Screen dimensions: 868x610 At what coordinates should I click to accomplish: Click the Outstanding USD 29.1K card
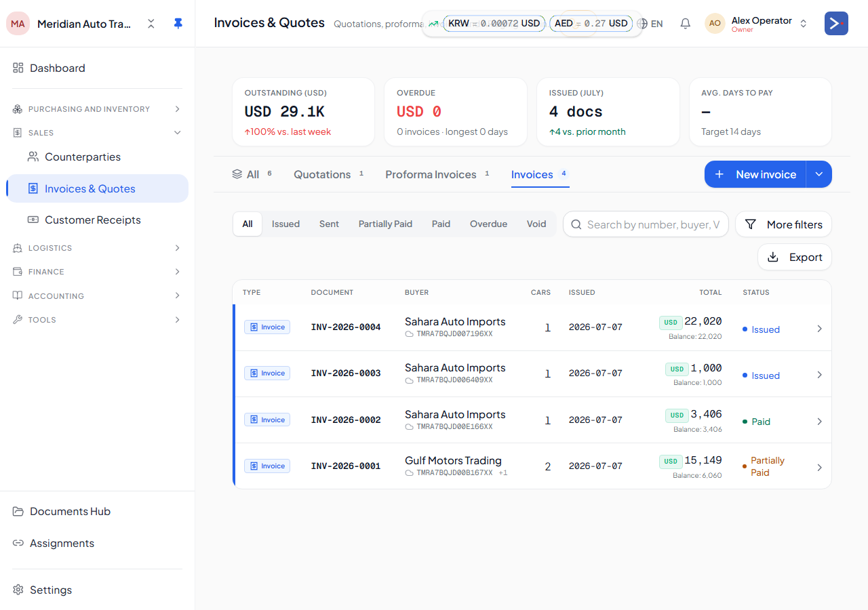pos(303,112)
